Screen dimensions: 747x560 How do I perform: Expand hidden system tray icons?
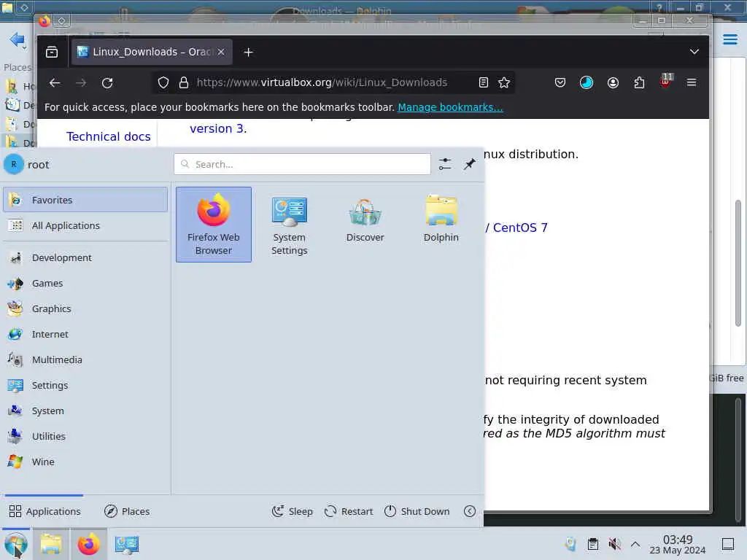(635, 544)
